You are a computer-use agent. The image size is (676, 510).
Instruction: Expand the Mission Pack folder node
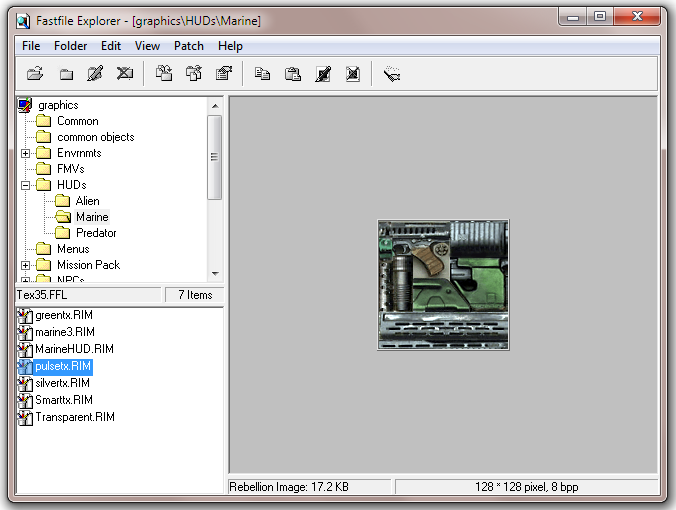25,265
